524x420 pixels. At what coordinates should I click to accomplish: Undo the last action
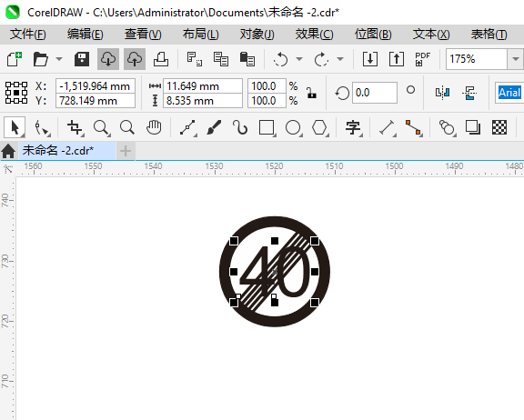280,59
